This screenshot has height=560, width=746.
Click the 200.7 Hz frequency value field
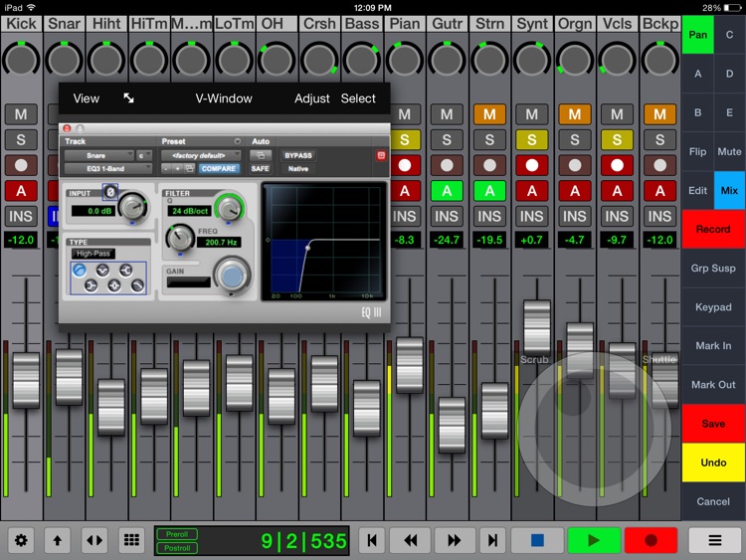[x=220, y=242]
